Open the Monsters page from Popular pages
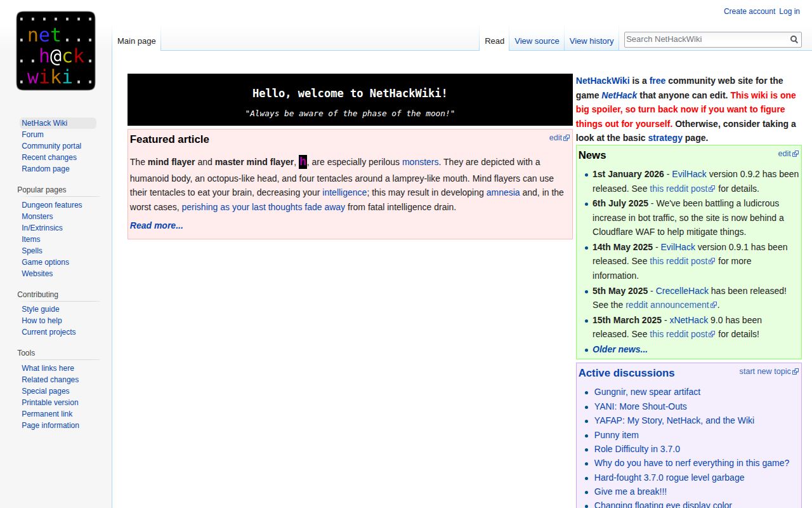 tap(37, 216)
